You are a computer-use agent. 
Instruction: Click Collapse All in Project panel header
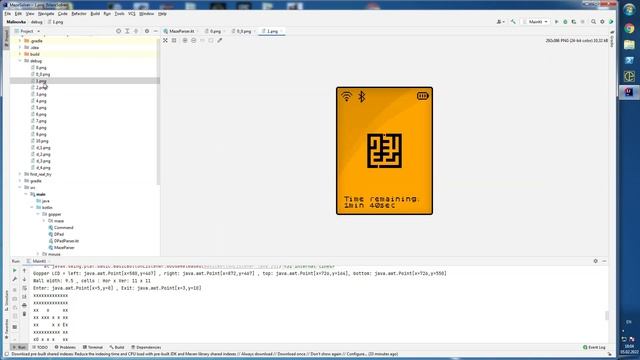tap(136, 31)
